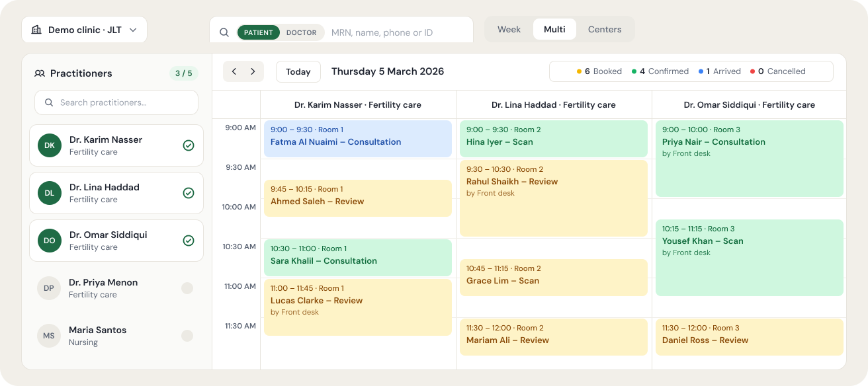Viewport: 868px width, 386px height.
Task: Enable Maria Santos's selection circle
Action: (x=187, y=336)
